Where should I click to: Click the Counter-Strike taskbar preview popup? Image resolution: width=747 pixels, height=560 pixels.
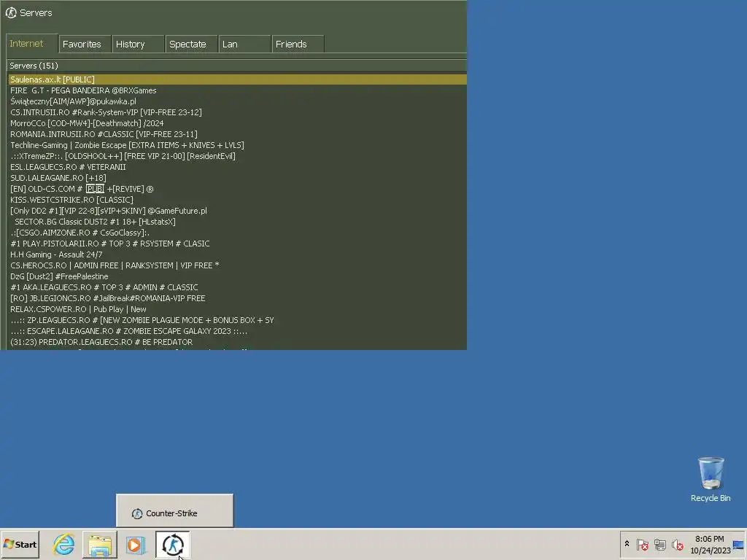[175, 510]
